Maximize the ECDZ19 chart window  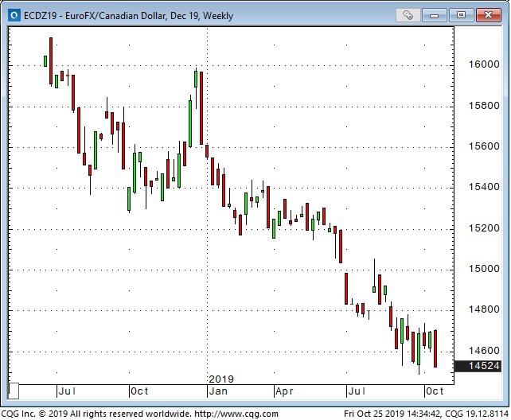click(461, 15)
